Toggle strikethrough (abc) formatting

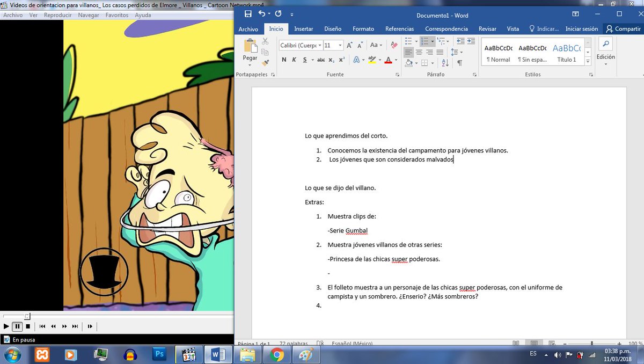321,60
